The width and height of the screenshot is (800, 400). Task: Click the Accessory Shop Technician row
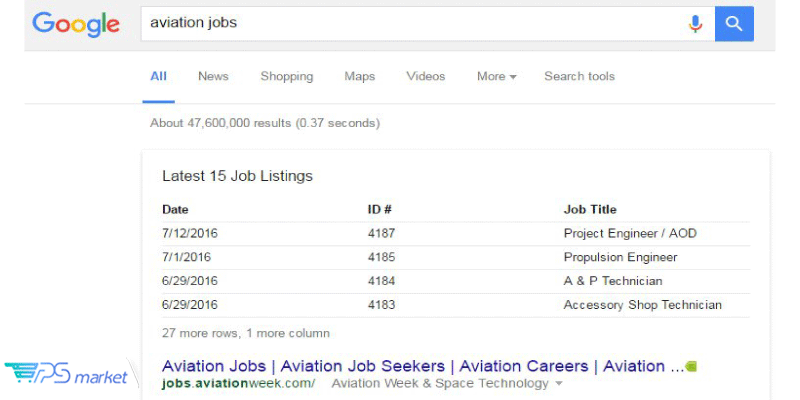tap(456, 305)
